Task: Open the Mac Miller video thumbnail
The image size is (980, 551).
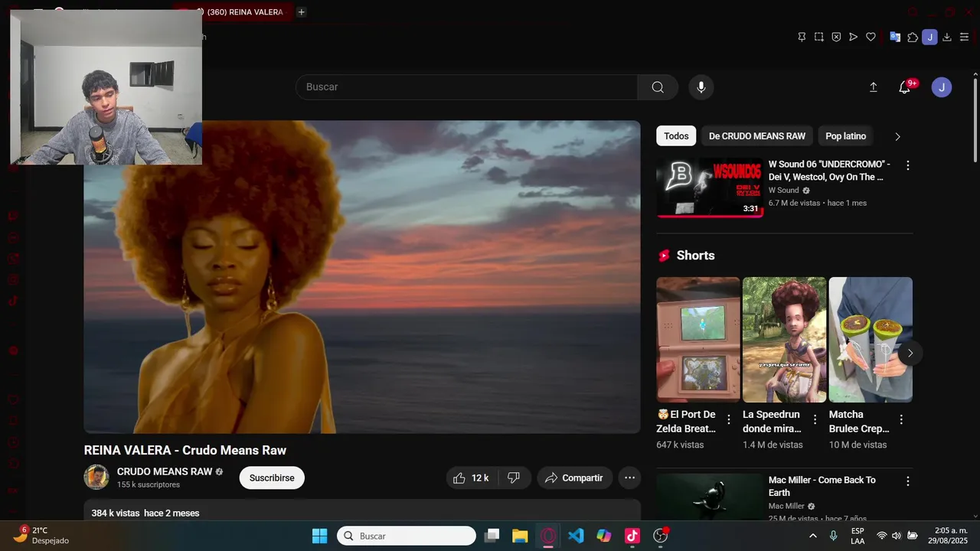Action: tap(710, 497)
